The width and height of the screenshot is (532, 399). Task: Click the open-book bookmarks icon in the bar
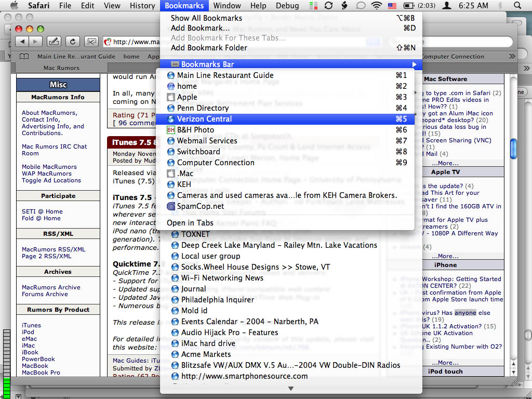pos(24,57)
